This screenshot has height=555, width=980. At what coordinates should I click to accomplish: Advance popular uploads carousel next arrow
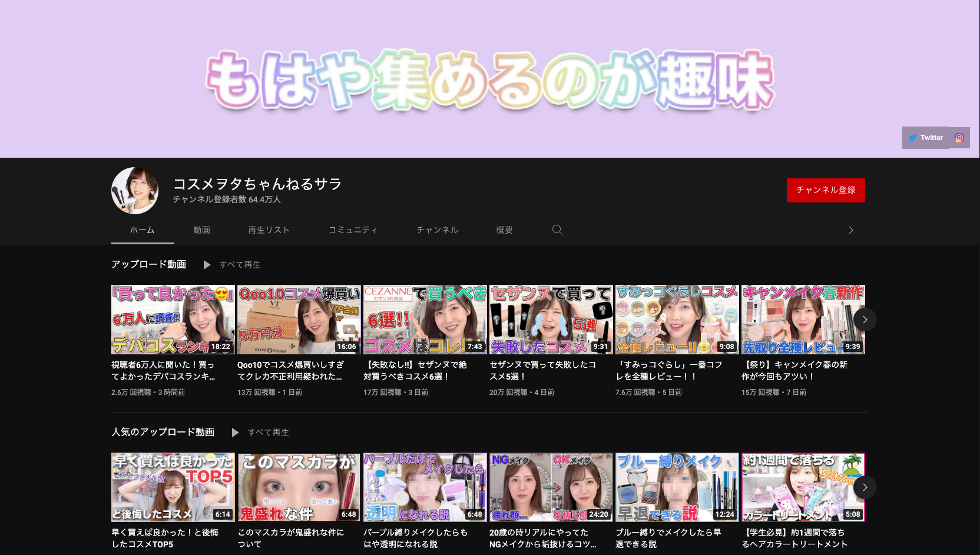tap(865, 487)
